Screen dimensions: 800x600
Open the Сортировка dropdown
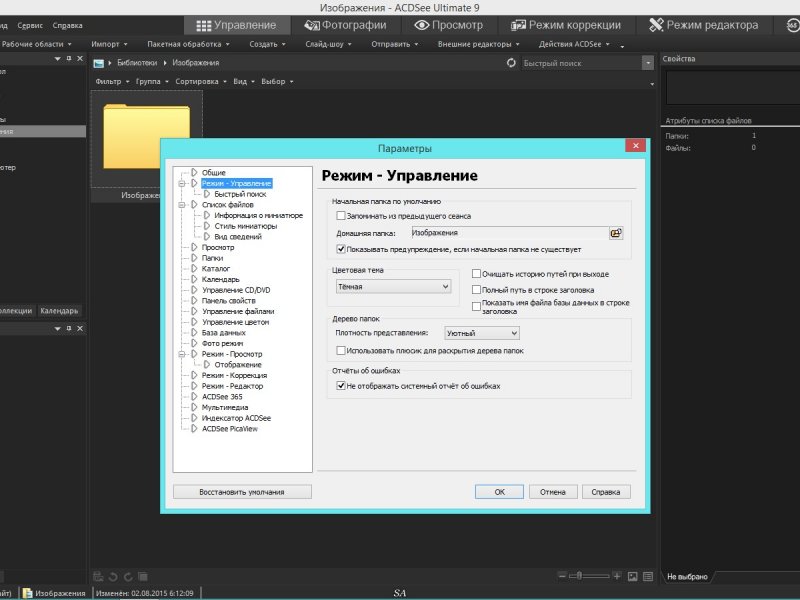[201, 82]
